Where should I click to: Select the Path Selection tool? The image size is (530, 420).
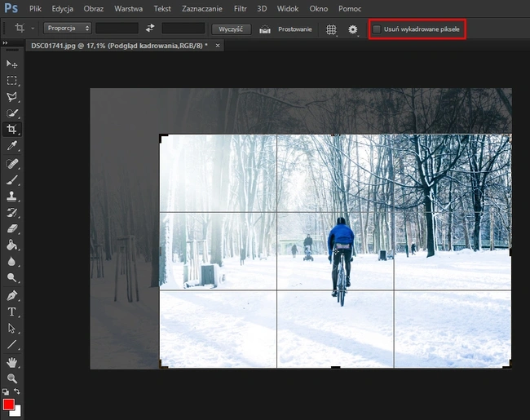point(11,328)
